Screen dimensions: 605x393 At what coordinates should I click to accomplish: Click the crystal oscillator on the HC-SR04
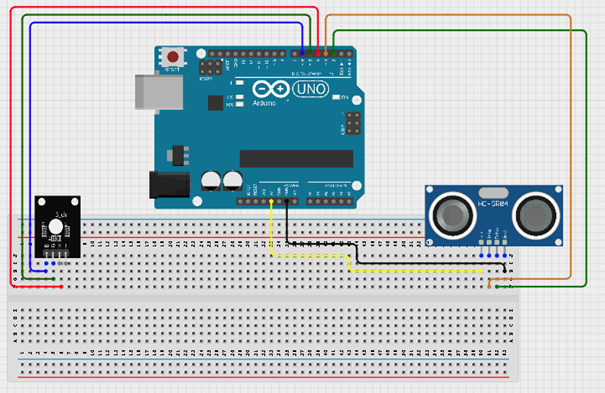(493, 192)
